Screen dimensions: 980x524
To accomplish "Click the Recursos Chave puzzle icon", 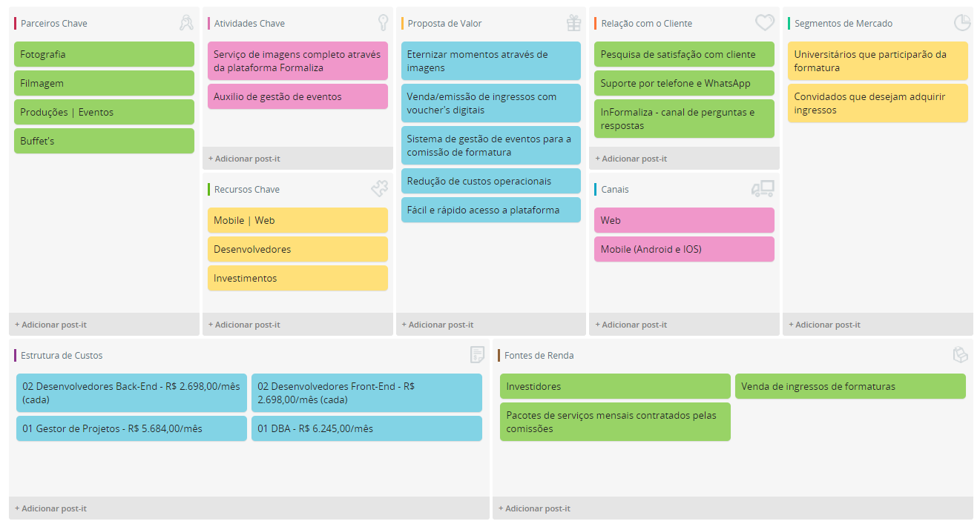I will tap(379, 189).
